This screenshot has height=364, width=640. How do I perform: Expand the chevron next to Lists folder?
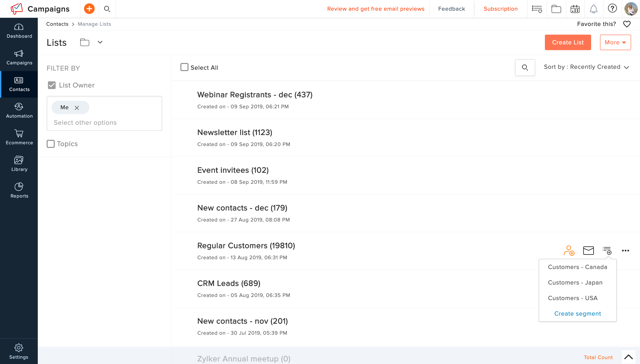(x=100, y=42)
